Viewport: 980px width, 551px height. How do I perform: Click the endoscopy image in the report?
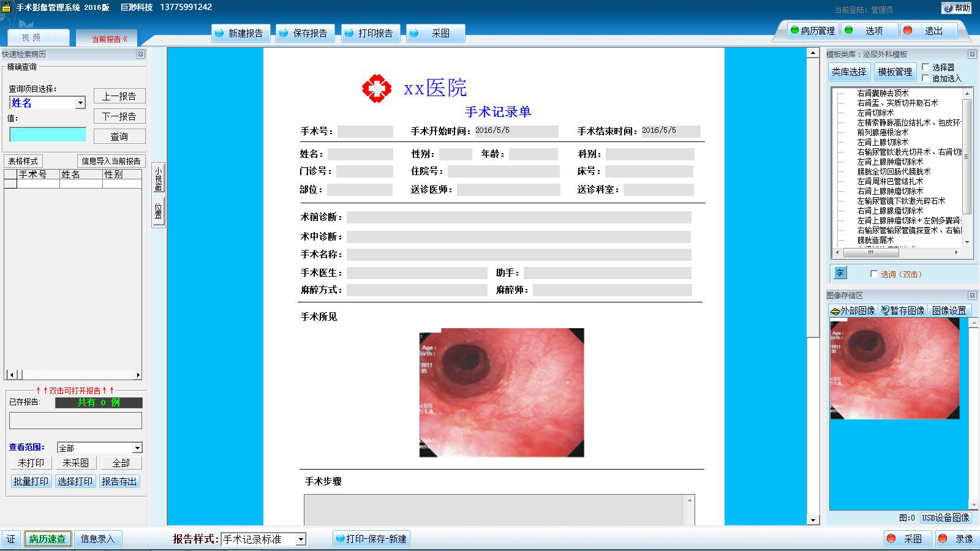502,392
